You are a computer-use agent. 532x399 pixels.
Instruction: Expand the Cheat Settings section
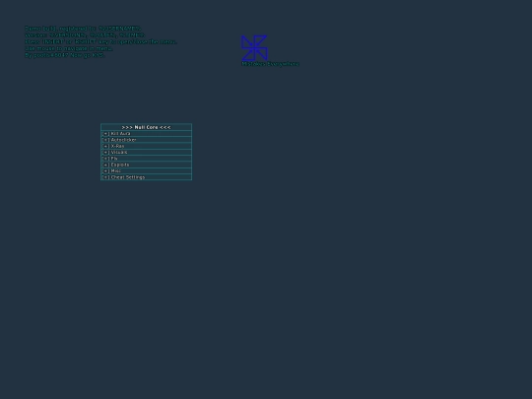[x=146, y=177]
